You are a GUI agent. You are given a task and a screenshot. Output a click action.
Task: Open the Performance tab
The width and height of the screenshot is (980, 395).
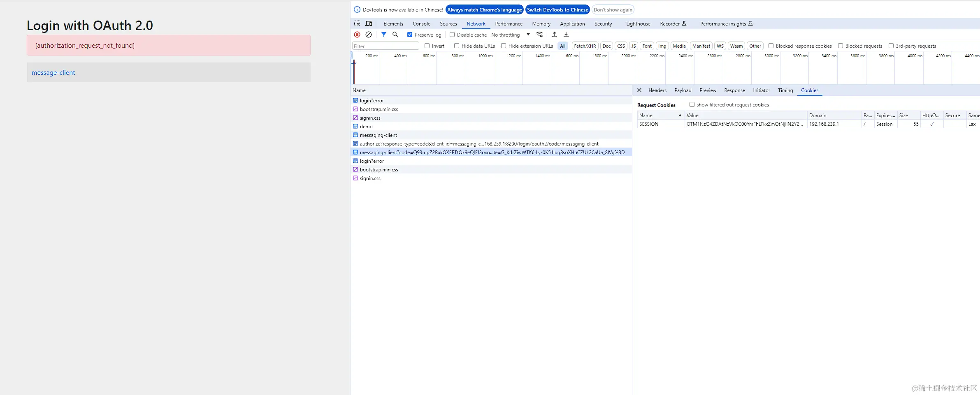click(509, 24)
